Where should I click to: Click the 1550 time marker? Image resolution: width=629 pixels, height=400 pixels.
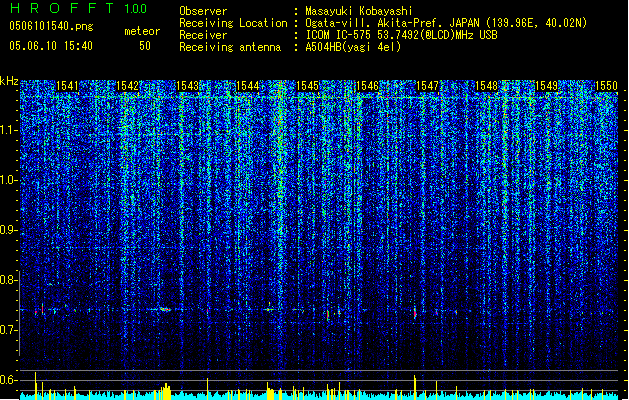(607, 86)
